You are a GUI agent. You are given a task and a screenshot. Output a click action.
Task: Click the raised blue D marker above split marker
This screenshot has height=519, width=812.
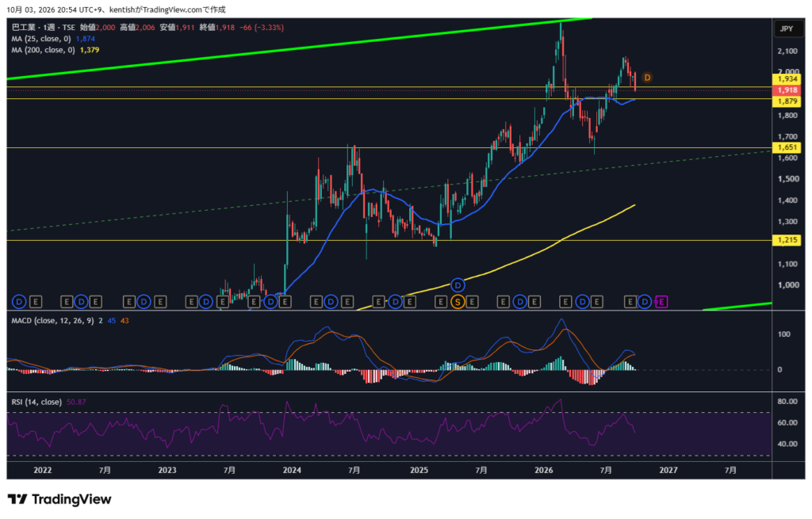(458, 285)
